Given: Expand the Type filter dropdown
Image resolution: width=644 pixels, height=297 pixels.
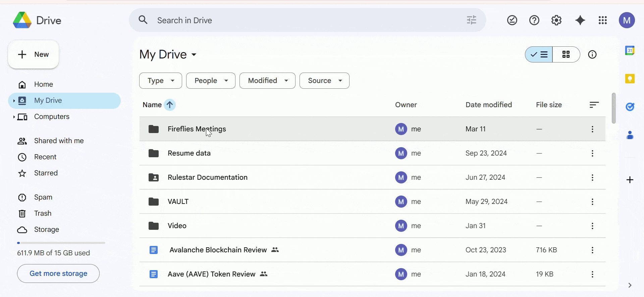Looking at the screenshot, I should pyautogui.click(x=161, y=81).
